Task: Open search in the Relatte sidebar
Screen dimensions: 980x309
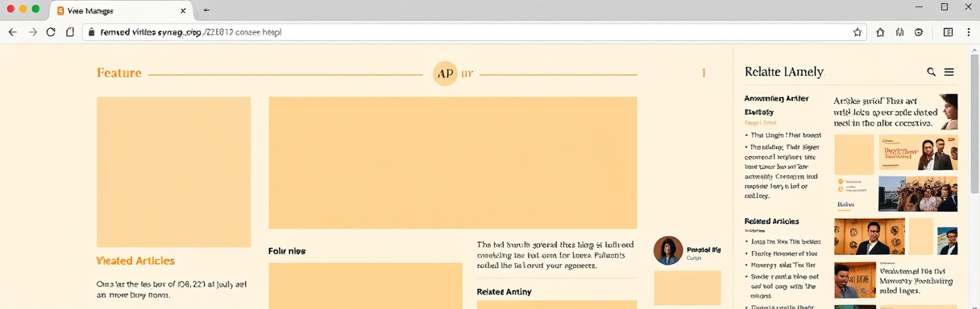Action: (x=932, y=72)
